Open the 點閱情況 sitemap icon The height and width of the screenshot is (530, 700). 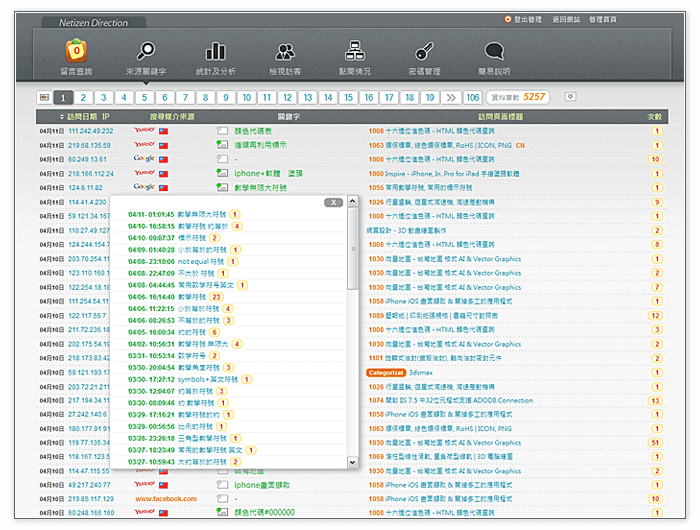(354, 52)
